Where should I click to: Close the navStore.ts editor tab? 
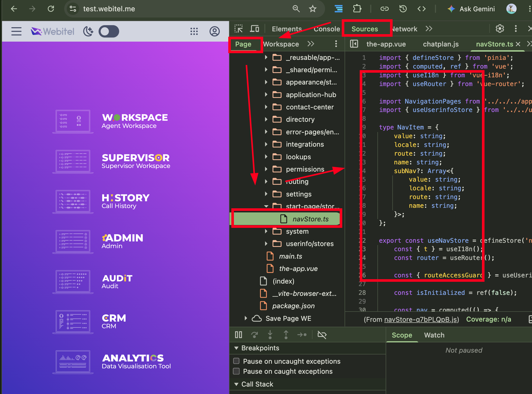(518, 44)
